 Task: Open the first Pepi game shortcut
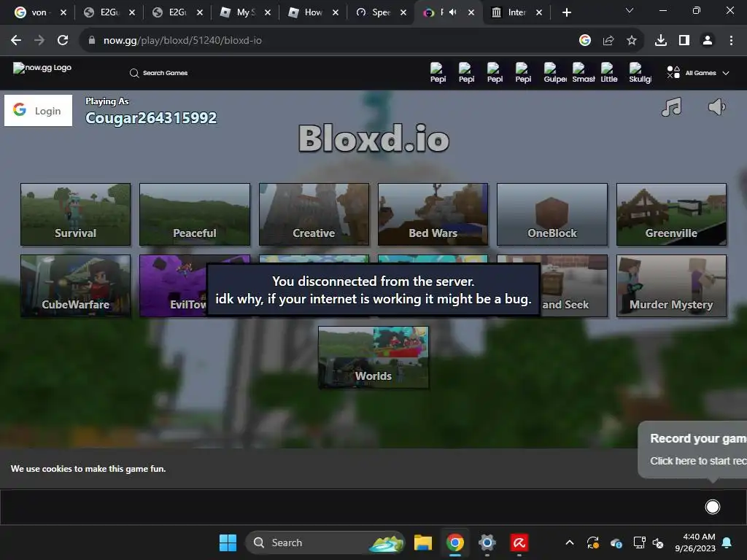(x=438, y=73)
